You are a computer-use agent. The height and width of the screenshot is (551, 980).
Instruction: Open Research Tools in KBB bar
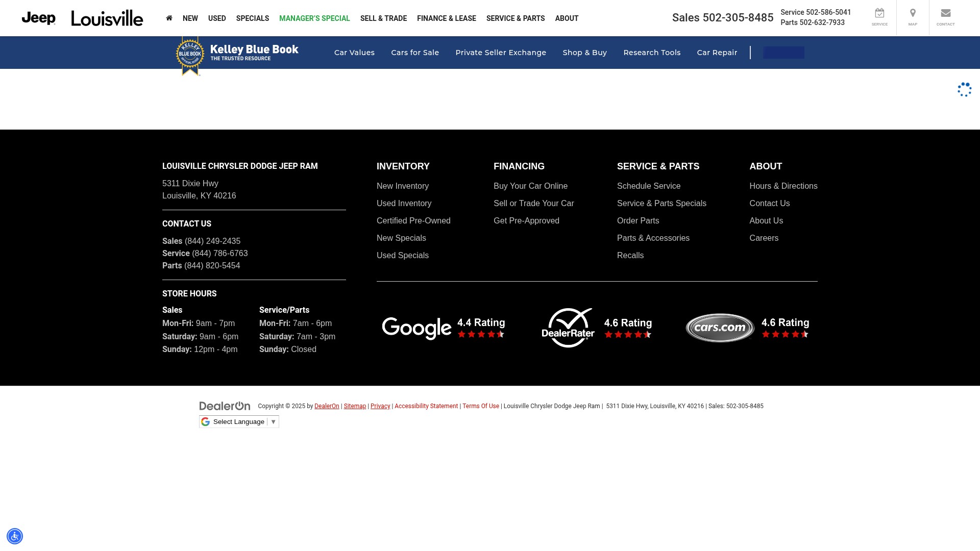point(652,53)
